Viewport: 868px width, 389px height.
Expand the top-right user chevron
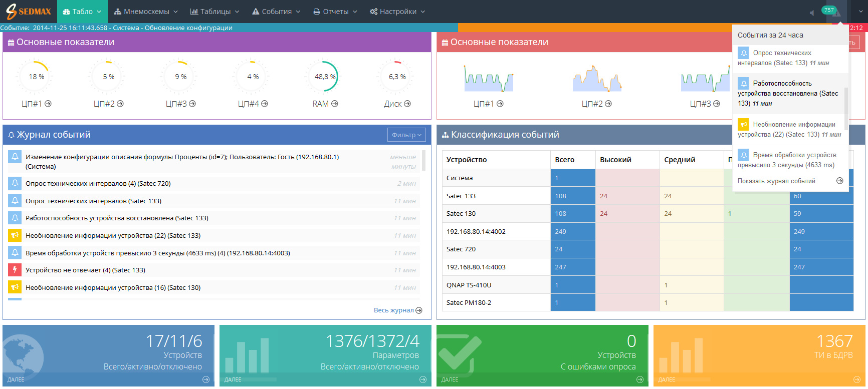pos(857,12)
